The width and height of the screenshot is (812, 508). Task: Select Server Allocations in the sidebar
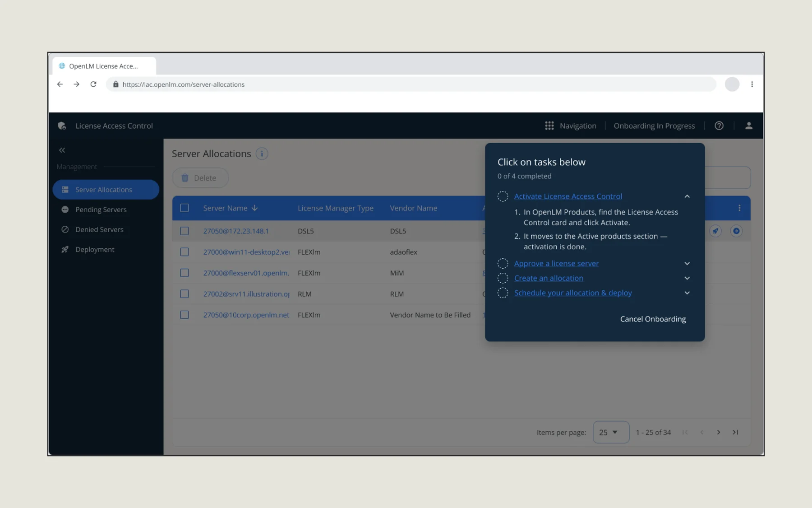click(106, 190)
